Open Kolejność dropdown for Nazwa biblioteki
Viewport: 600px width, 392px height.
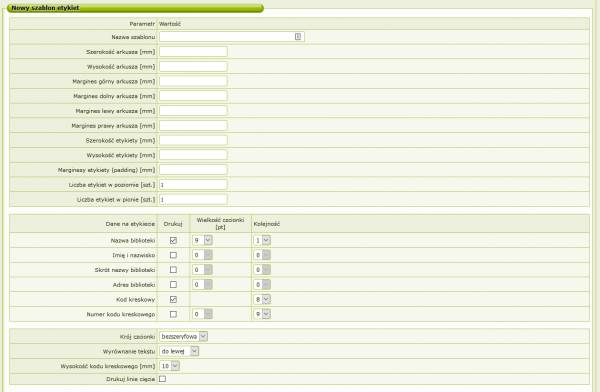[x=262, y=240]
